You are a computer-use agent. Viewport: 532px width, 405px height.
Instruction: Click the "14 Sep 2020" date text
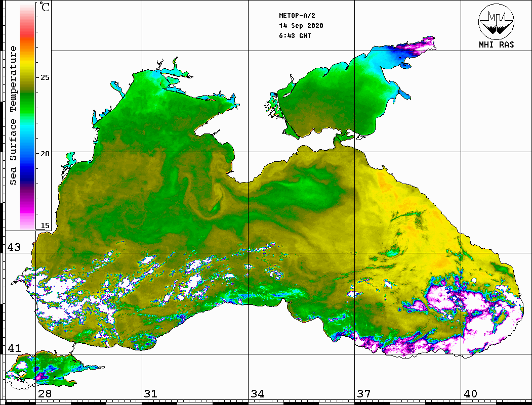pyautogui.click(x=301, y=26)
